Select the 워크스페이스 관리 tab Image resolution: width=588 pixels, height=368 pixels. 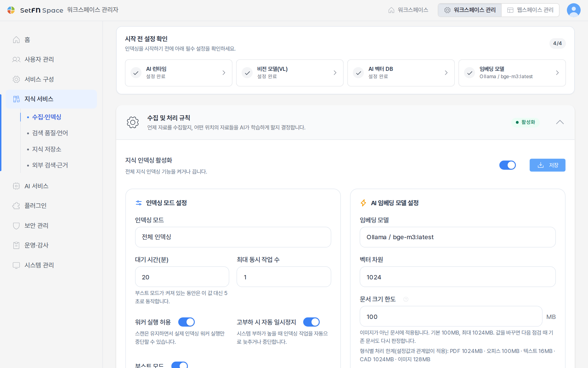coord(470,10)
